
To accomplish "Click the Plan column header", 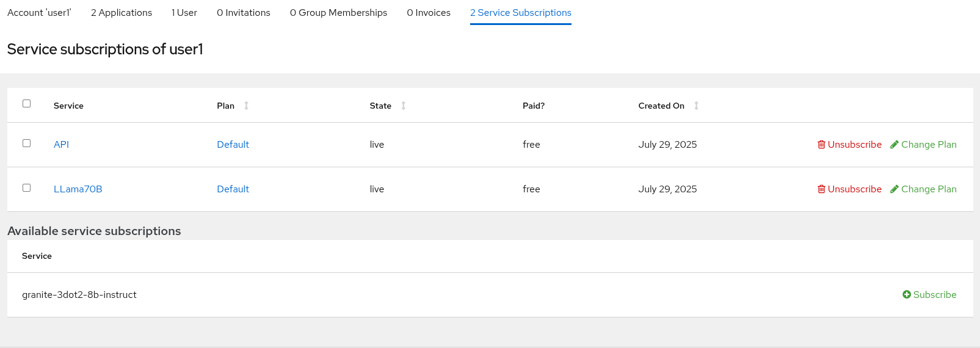I will click(x=226, y=106).
